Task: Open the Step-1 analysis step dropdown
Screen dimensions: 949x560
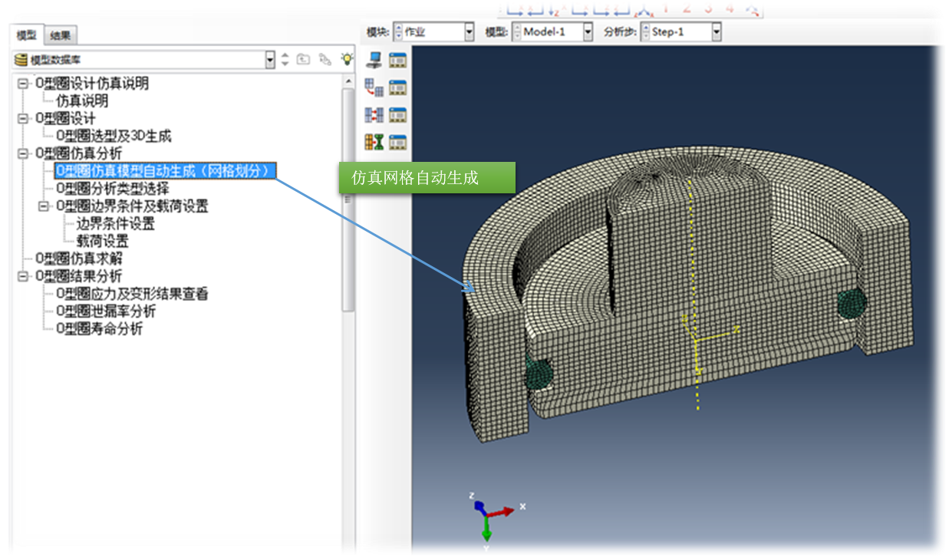Action: click(x=716, y=32)
